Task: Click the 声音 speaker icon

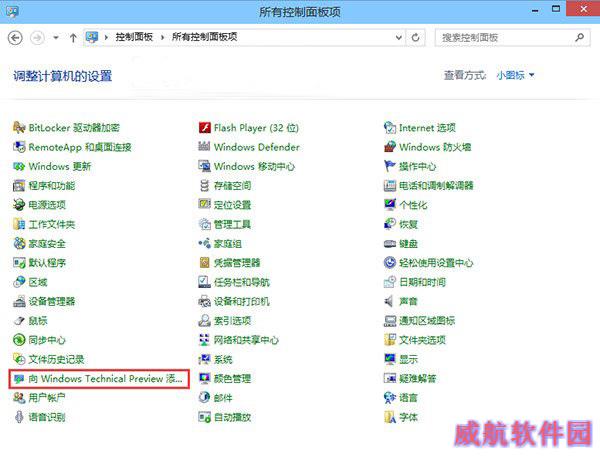Action: (x=390, y=301)
